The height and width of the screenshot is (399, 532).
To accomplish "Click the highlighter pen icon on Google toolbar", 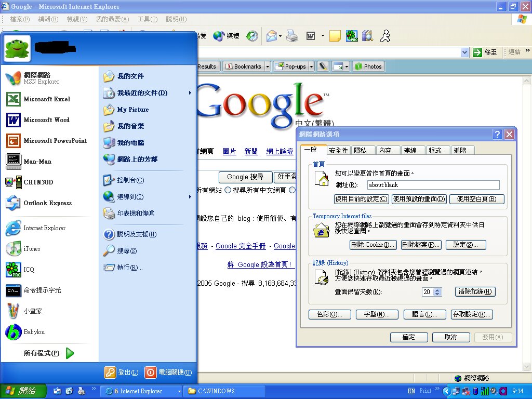I will 323,66.
